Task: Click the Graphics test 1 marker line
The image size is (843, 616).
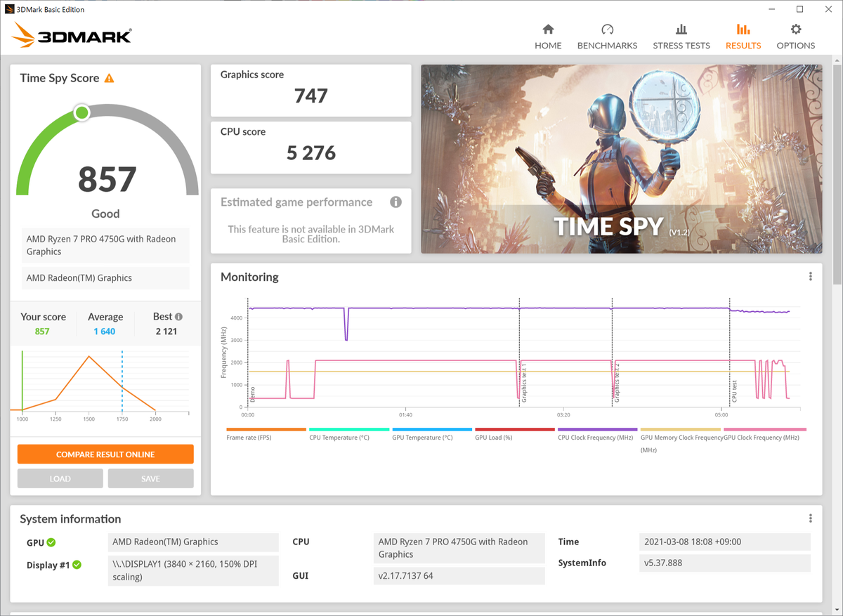Action: [519, 351]
